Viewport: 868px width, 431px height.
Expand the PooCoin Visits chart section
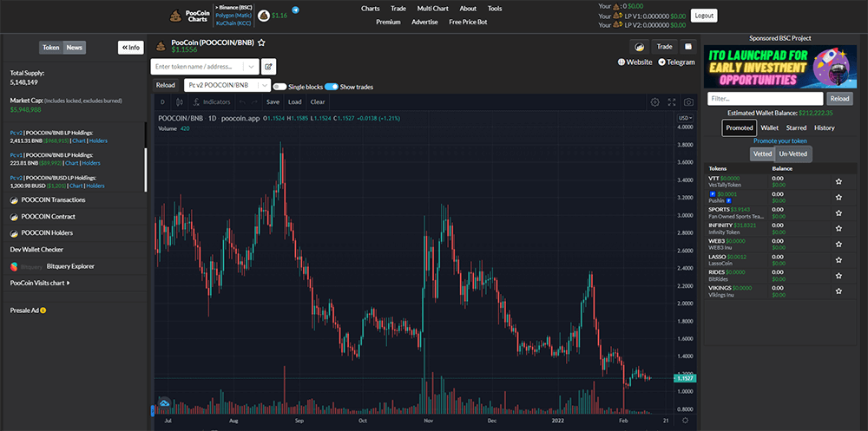[40, 283]
